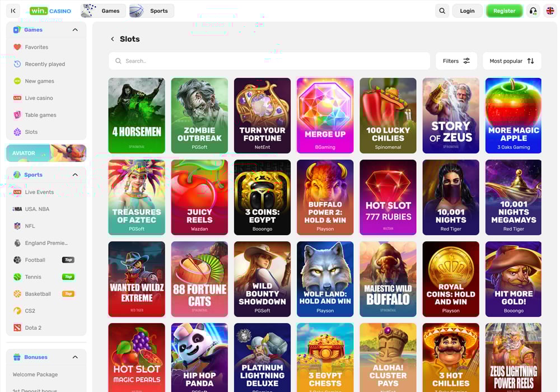The image size is (560, 392).
Task: Open the search magnifier icon in header
Action: pos(442,11)
